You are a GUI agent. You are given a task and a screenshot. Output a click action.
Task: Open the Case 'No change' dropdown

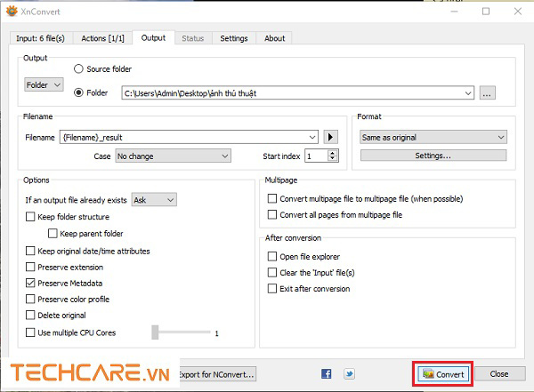(x=173, y=156)
